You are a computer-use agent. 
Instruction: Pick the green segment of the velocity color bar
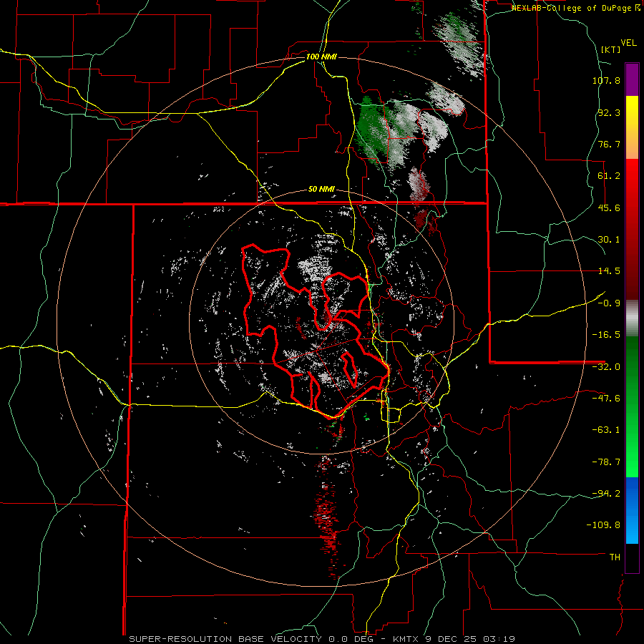632,406
